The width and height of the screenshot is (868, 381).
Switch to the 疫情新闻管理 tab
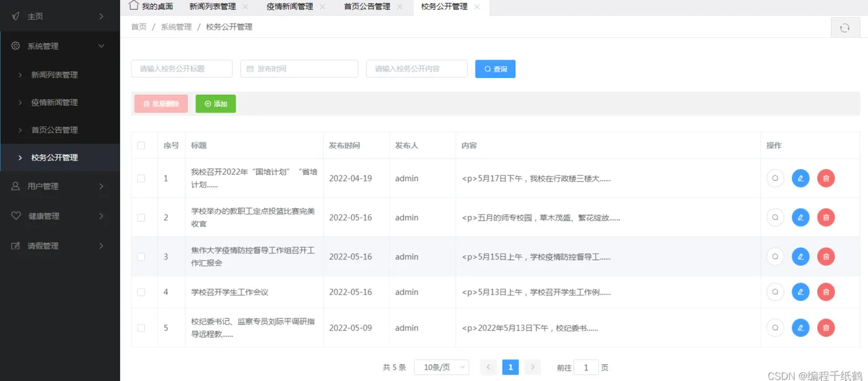[x=290, y=7]
